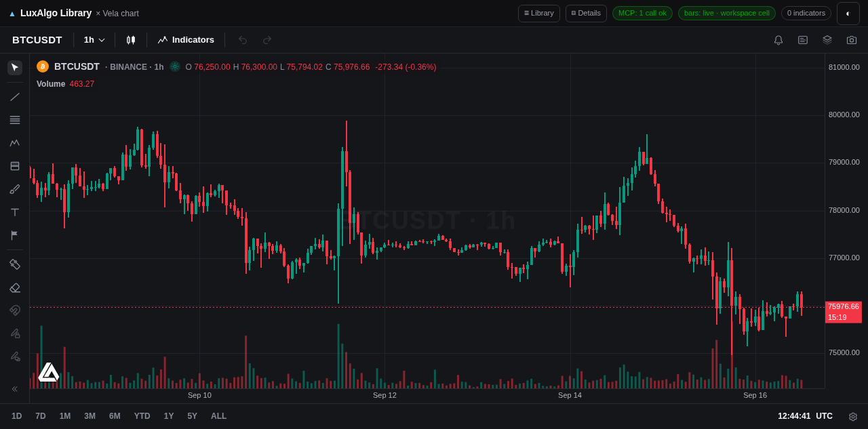Pick the brush drawing tool
This screenshot has height=429, width=868.
tap(15, 189)
